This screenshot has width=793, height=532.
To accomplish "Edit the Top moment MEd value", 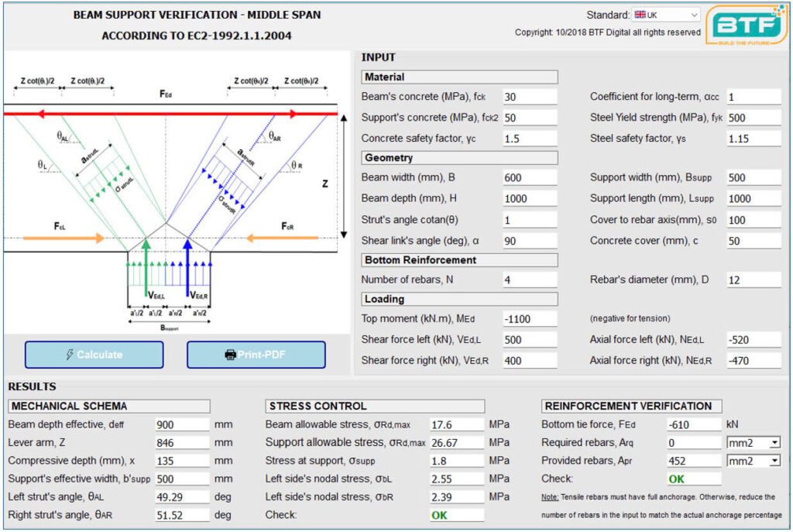I will point(529,318).
